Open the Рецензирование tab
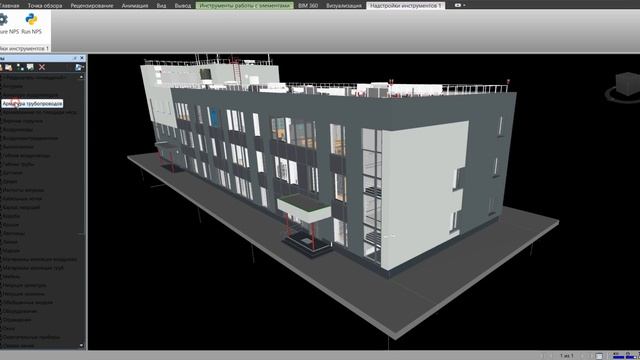 (92, 6)
